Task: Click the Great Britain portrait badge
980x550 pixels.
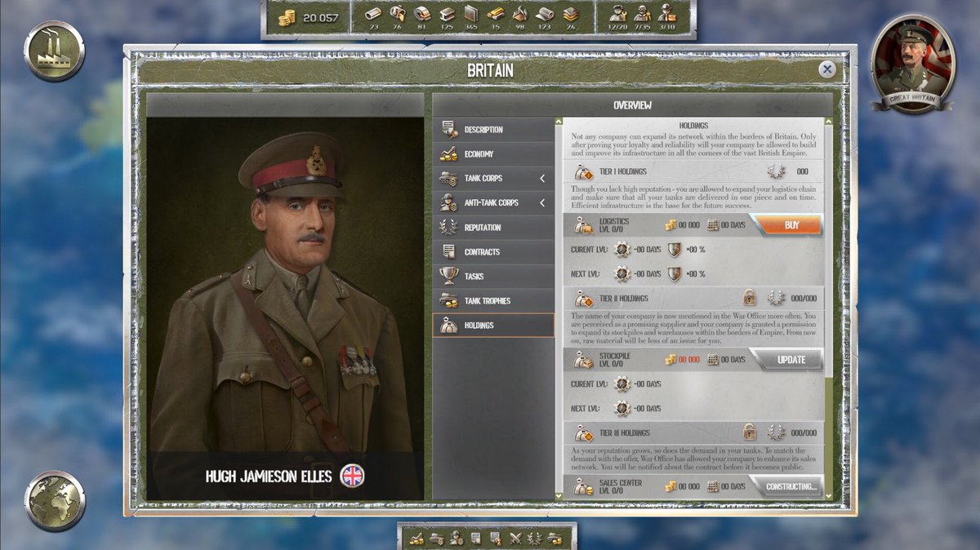Action: point(913,65)
